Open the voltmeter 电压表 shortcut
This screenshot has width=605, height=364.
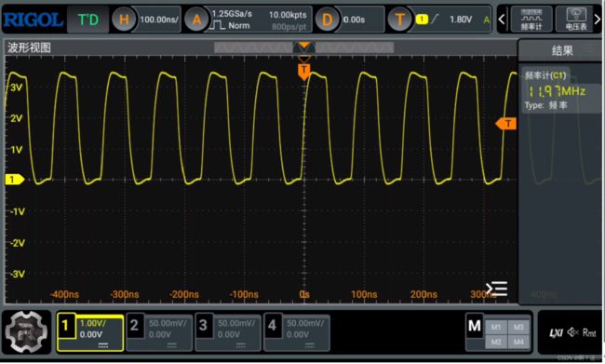point(575,19)
